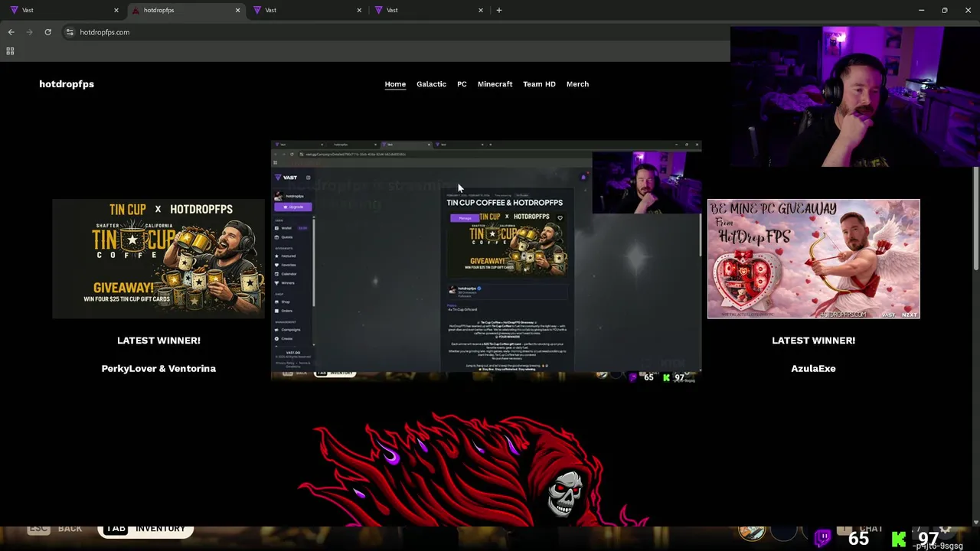This screenshot has width=980, height=551.
Task: Click the winner name AzulaExe
Action: (813, 368)
